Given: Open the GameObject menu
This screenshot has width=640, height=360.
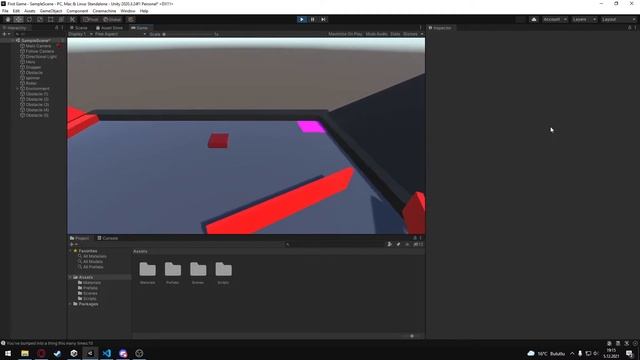Looking at the screenshot, I should [51, 11].
